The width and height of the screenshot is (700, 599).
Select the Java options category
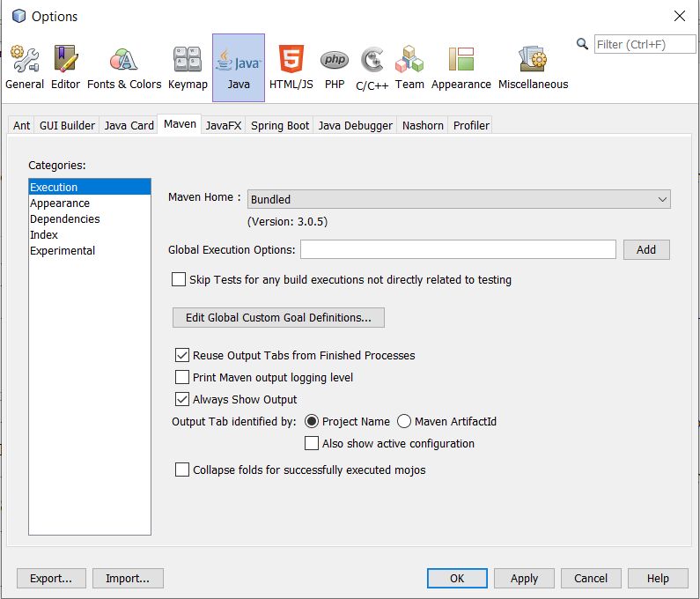pyautogui.click(x=239, y=68)
